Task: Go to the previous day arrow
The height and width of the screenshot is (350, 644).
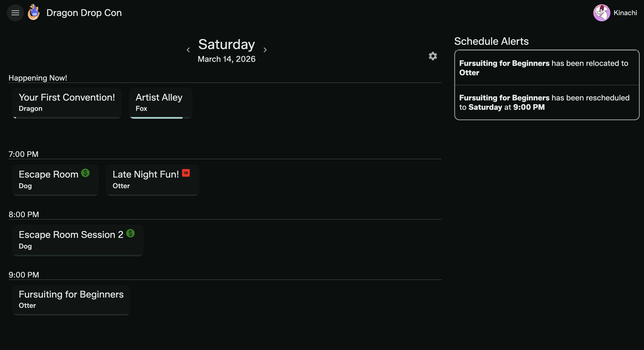Action: [188, 50]
